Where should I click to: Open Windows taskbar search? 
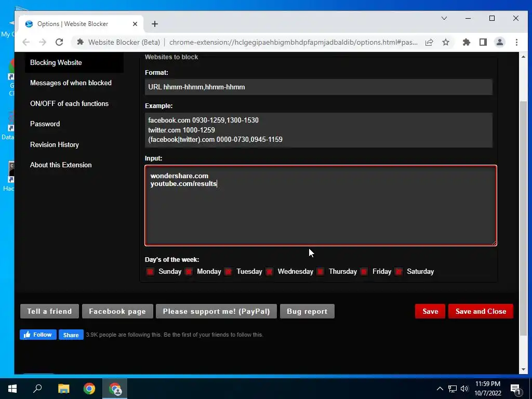(x=37, y=389)
